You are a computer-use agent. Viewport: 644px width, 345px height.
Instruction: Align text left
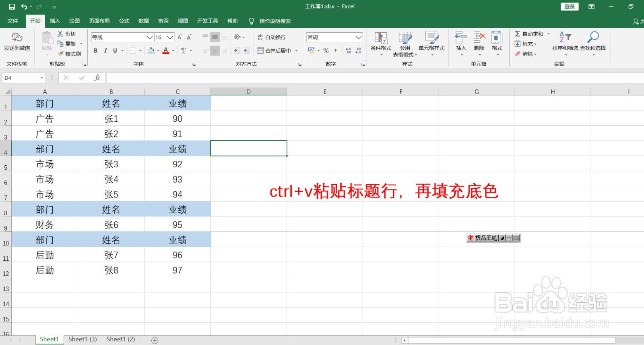click(x=205, y=50)
